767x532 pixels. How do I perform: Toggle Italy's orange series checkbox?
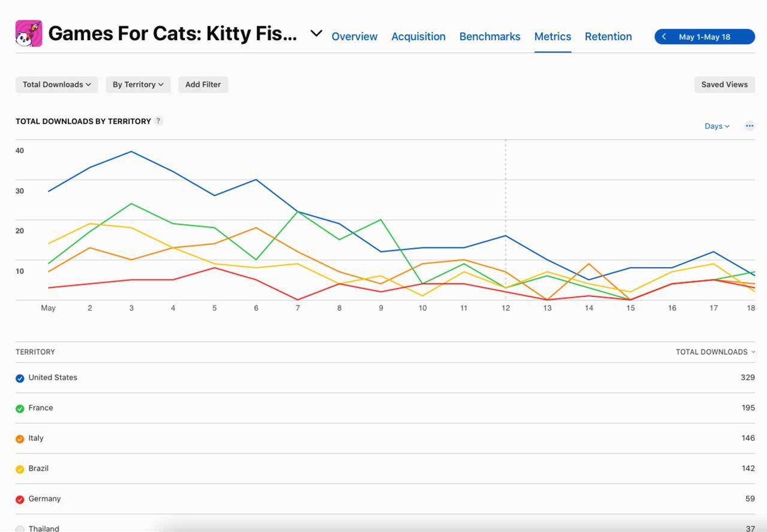point(20,439)
